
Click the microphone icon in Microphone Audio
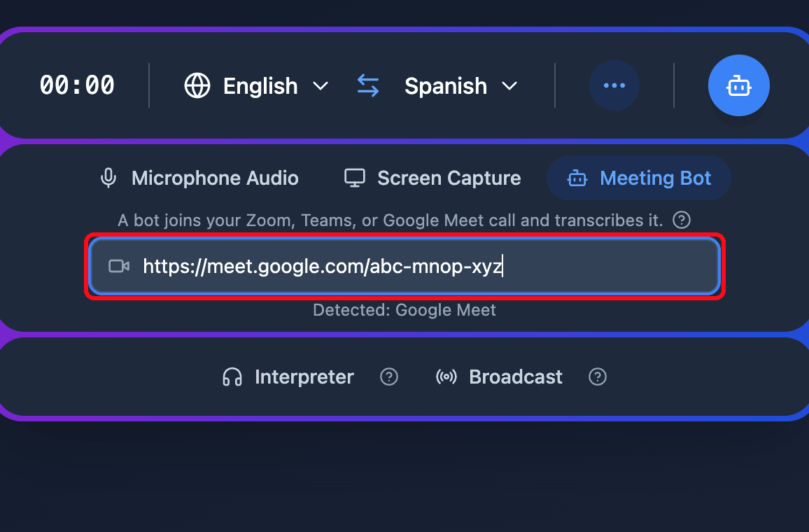tap(108, 178)
